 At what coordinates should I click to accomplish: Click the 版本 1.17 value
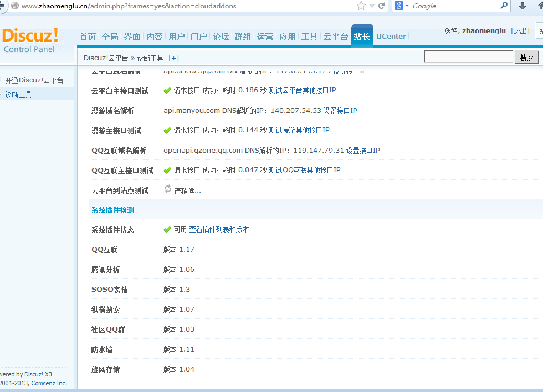[178, 250]
